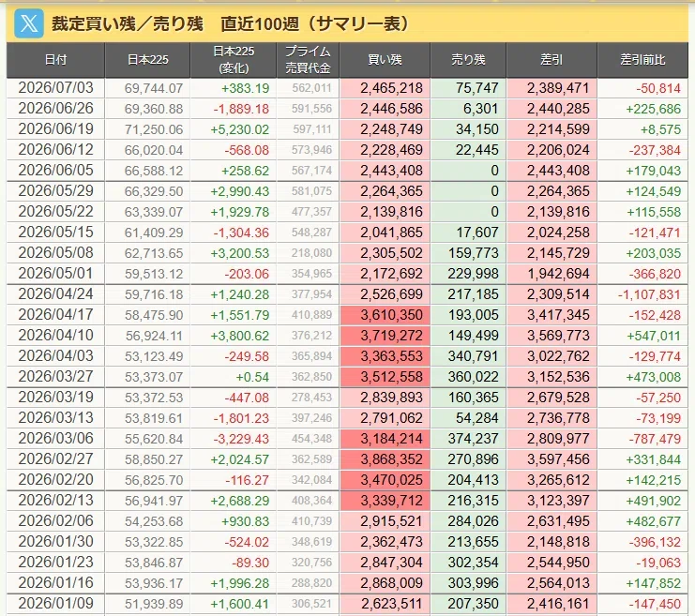The height and width of the screenshot is (616, 695).
Task: Click the 日本225 column header
Action: point(147,60)
